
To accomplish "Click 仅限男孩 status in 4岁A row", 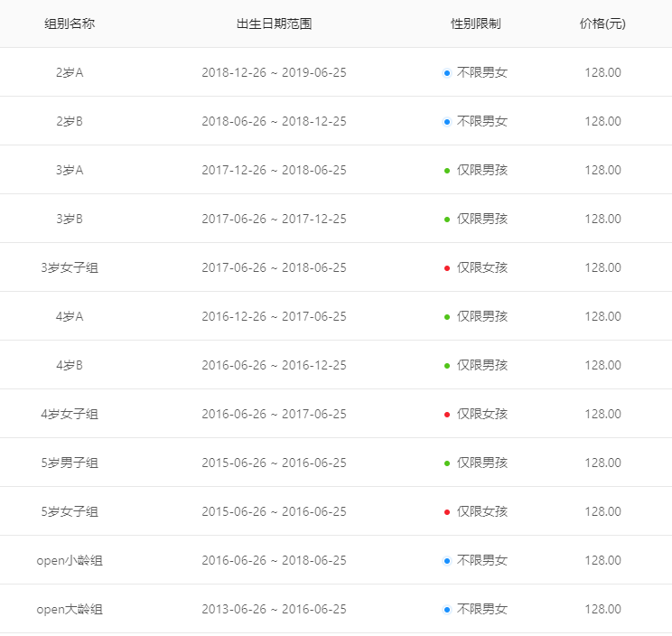I will [x=475, y=317].
